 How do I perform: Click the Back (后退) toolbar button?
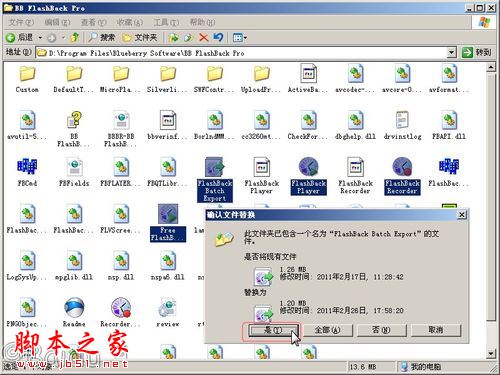pyautogui.click(x=20, y=37)
